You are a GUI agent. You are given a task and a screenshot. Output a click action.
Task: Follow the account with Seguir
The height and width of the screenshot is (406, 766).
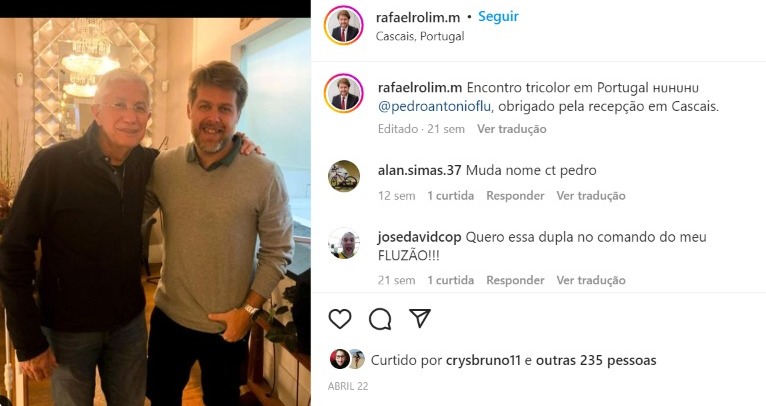click(498, 17)
